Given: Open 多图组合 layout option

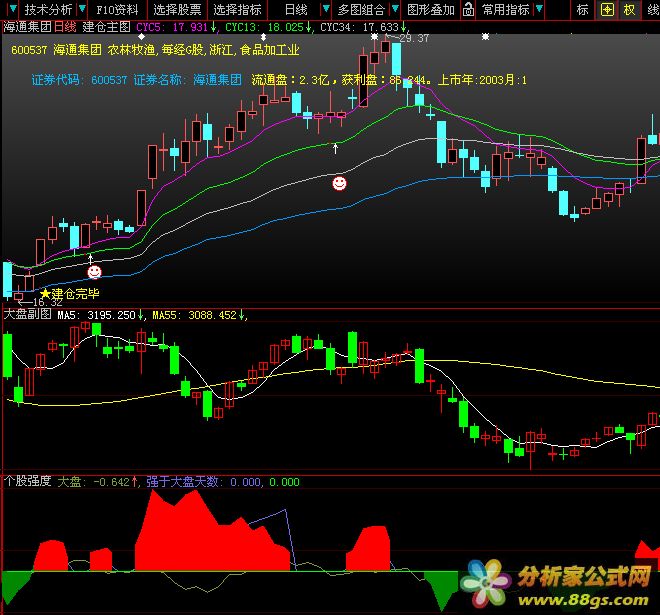Looking at the screenshot, I should (361, 9).
